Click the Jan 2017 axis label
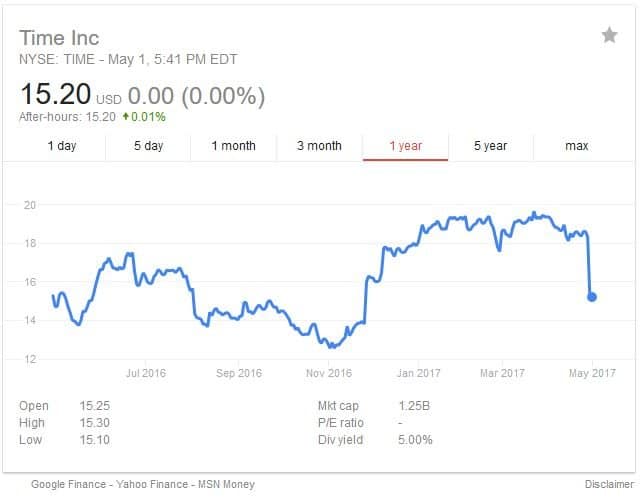The image size is (640, 498). (x=419, y=373)
